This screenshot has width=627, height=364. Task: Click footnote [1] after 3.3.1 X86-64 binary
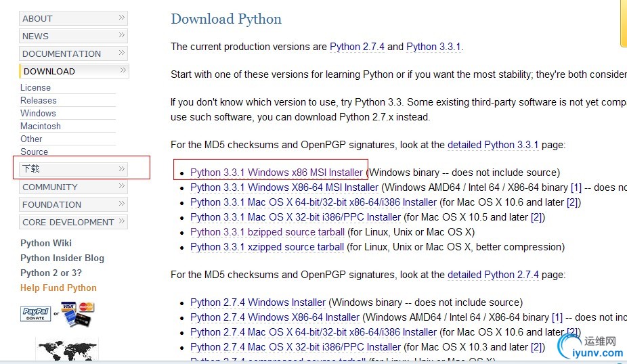[576, 187]
